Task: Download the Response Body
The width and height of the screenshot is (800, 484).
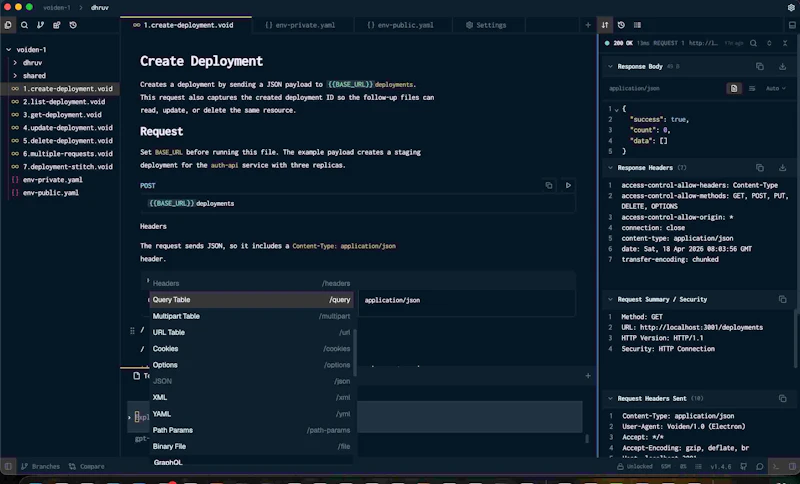Action: click(782, 66)
